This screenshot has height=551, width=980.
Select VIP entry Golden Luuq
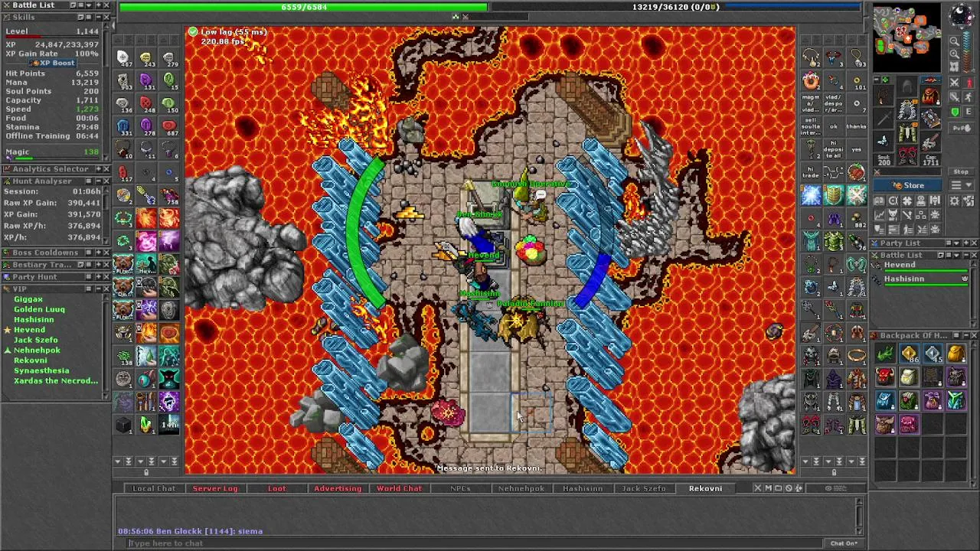coord(39,309)
